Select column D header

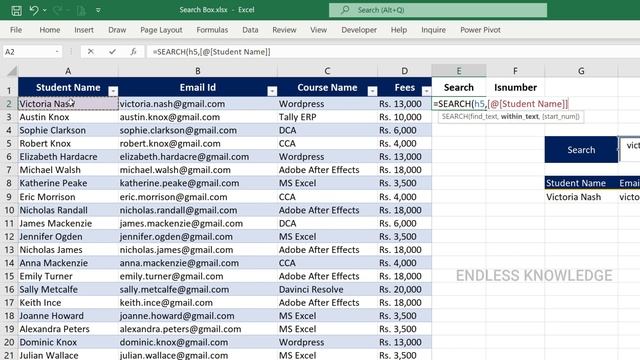[x=404, y=71]
